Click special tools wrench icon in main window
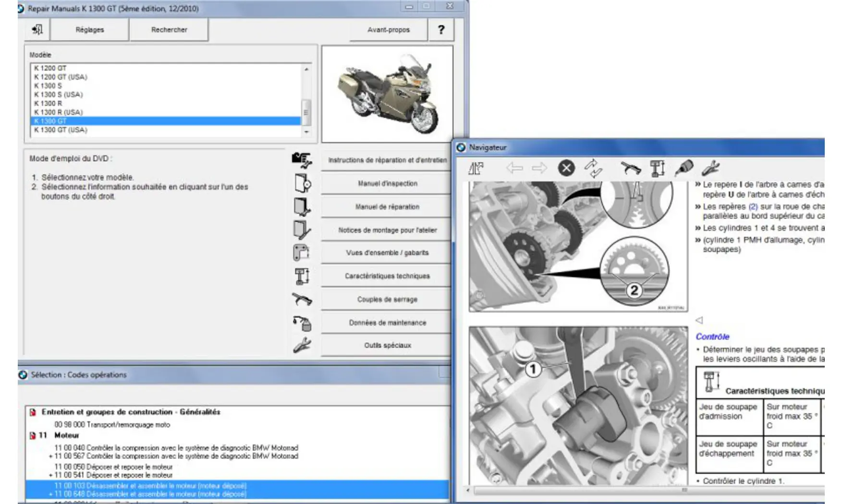 [x=302, y=345]
